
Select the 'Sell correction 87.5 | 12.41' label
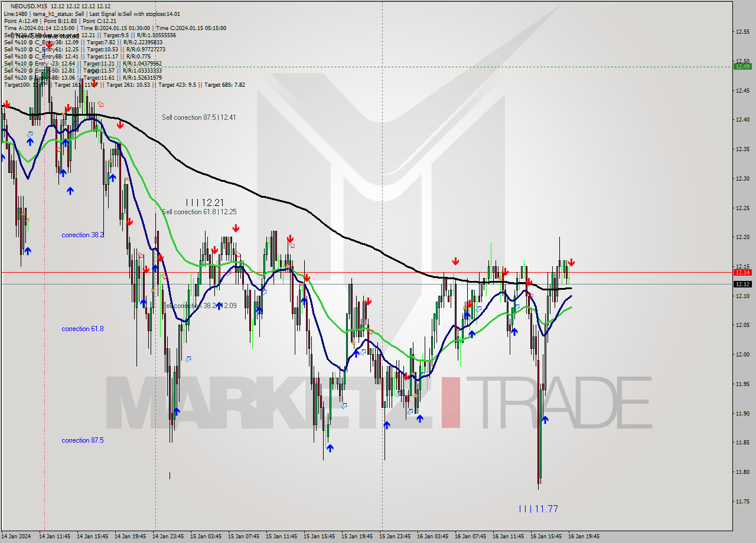pyautogui.click(x=199, y=117)
